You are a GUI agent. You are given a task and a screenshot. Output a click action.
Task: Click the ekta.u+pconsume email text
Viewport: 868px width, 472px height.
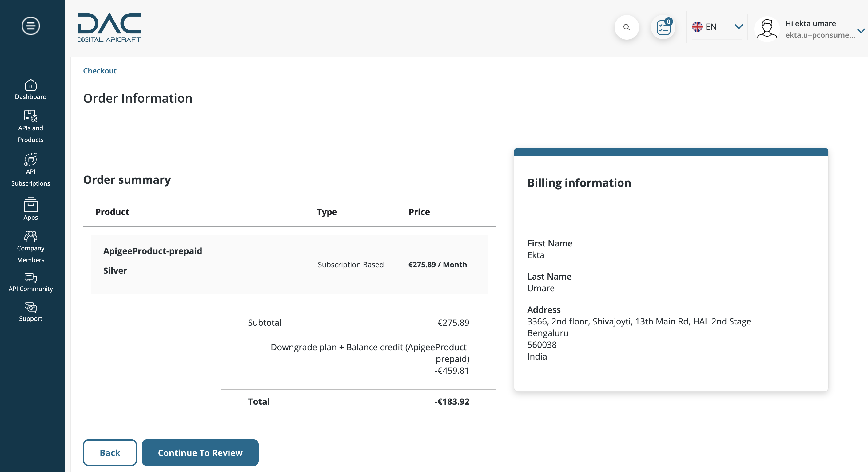click(820, 35)
